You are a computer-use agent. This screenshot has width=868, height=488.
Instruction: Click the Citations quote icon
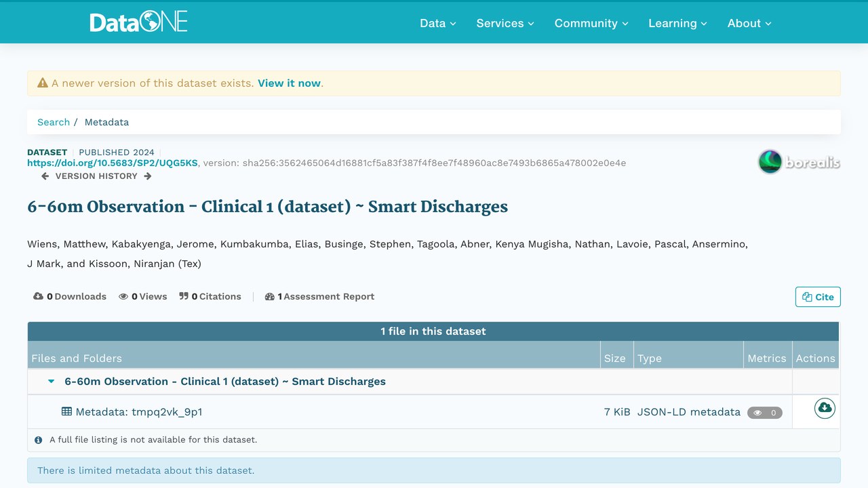[184, 296]
